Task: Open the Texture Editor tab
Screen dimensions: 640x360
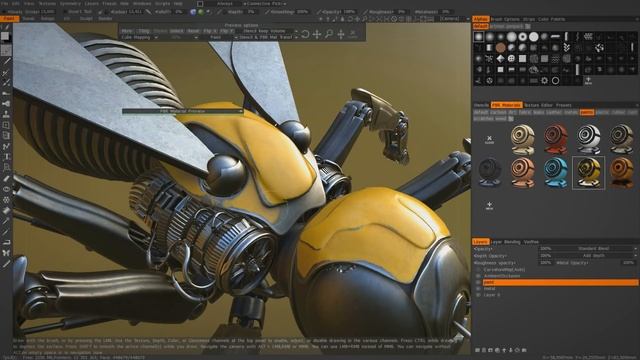Action: (x=538, y=105)
